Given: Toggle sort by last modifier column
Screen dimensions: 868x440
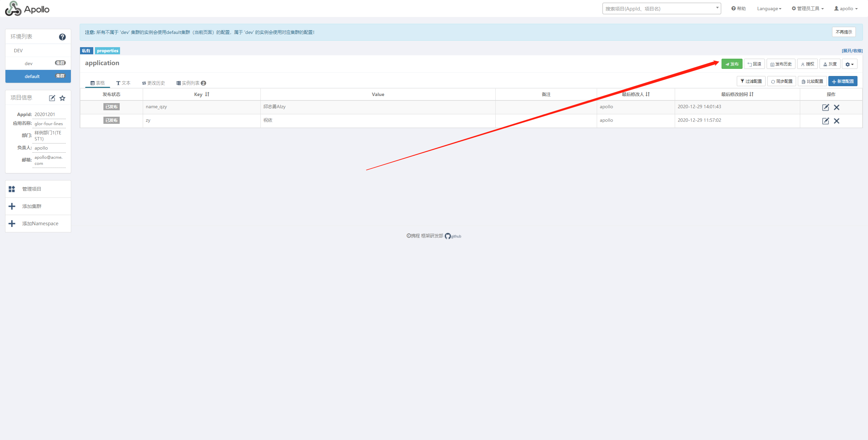Looking at the screenshot, I should click(648, 94).
